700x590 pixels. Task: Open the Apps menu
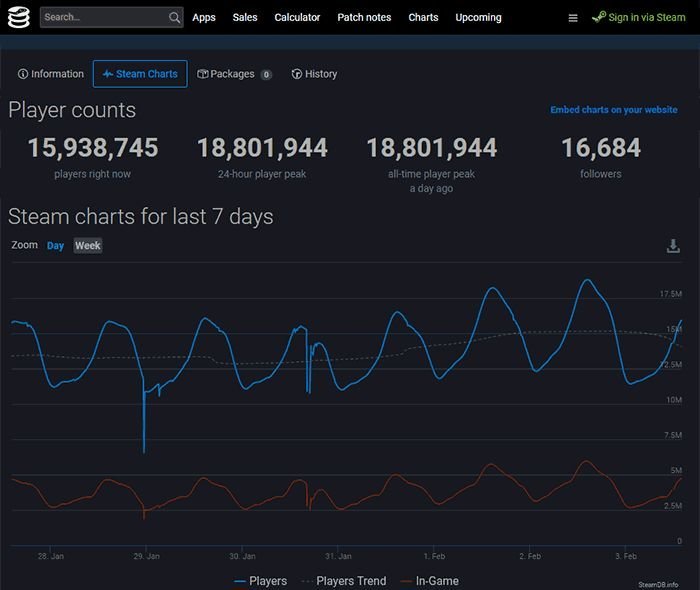[204, 17]
